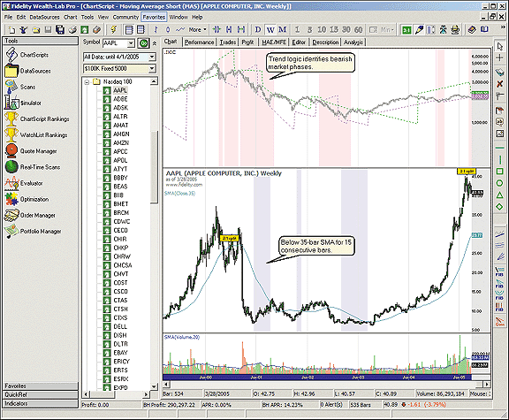
Task: Select the 30-minute intraday scale
Action: tap(346, 30)
